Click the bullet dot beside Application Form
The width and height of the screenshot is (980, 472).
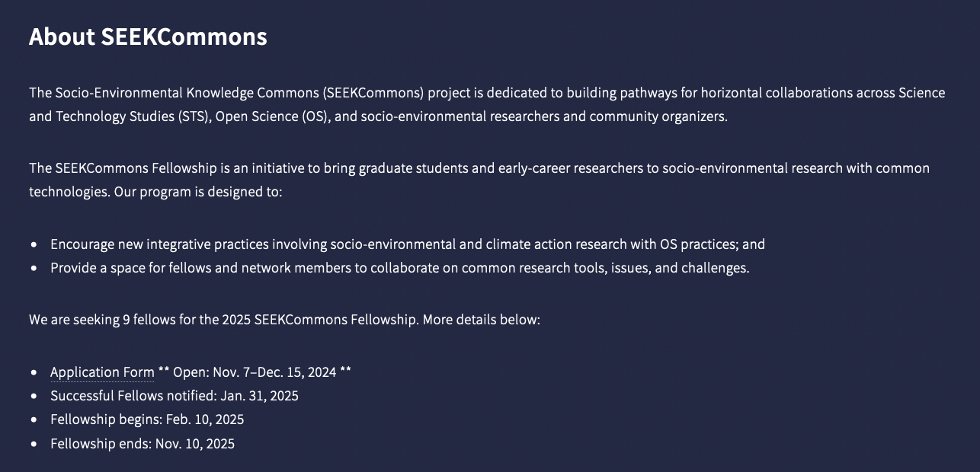point(34,372)
